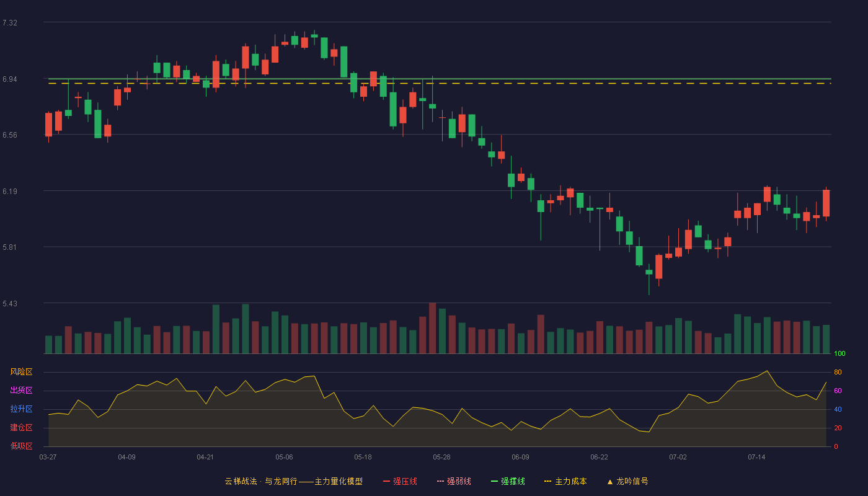Click the 龙吟信号 triangle legend icon
Image resolution: width=868 pixels, height=496 pixels.
[x=609, y=481]
